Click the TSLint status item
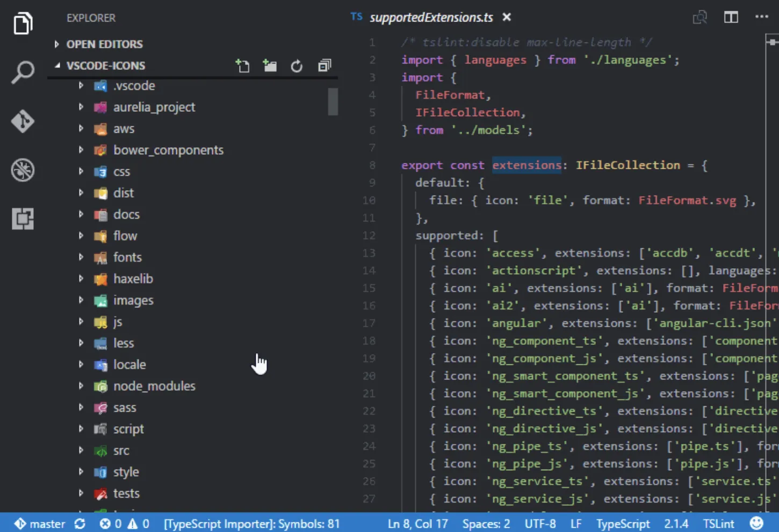779x532 pixels. 719,523
